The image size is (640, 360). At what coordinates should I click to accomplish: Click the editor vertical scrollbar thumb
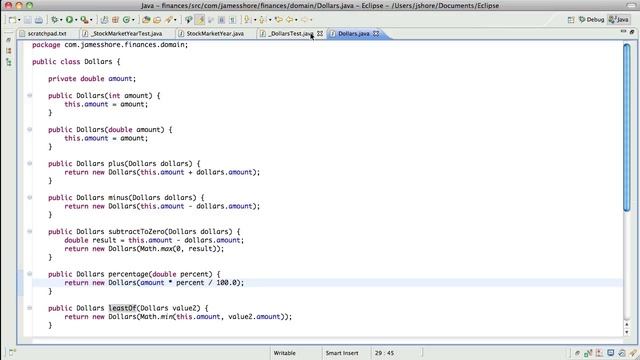[x=627, y=127]
